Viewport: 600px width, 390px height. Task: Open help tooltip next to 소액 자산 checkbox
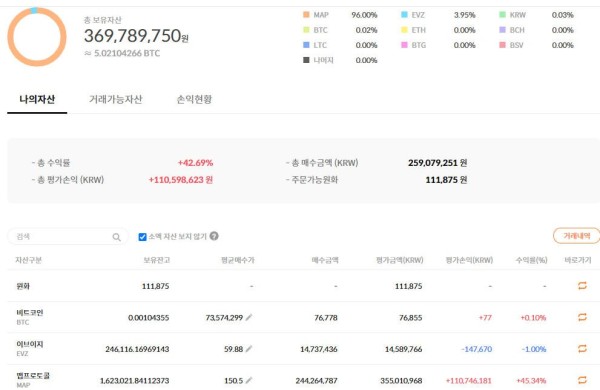tap(214, 236)
